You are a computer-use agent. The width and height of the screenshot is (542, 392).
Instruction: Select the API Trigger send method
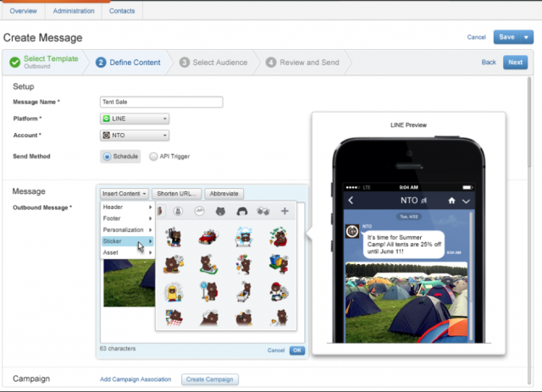[169, 157]
